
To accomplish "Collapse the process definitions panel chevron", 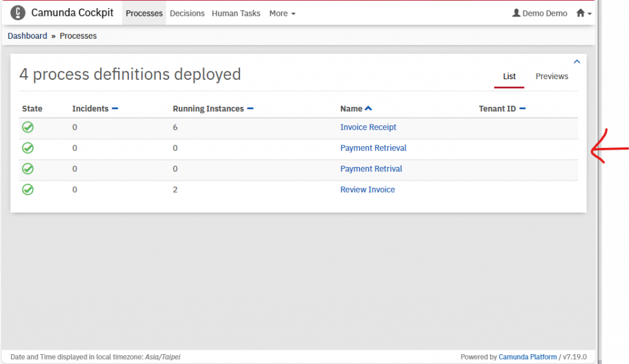I will [x=577, y=62].
